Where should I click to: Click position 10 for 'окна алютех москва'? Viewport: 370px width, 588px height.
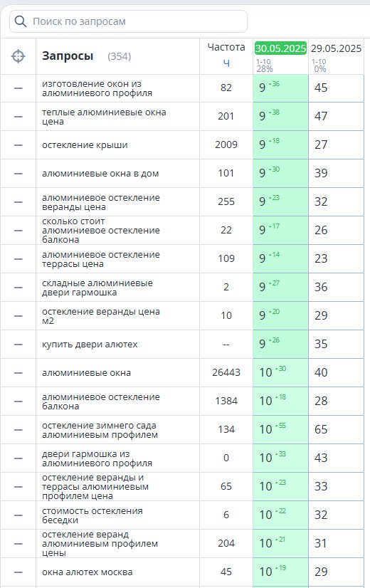pos(280,572)
